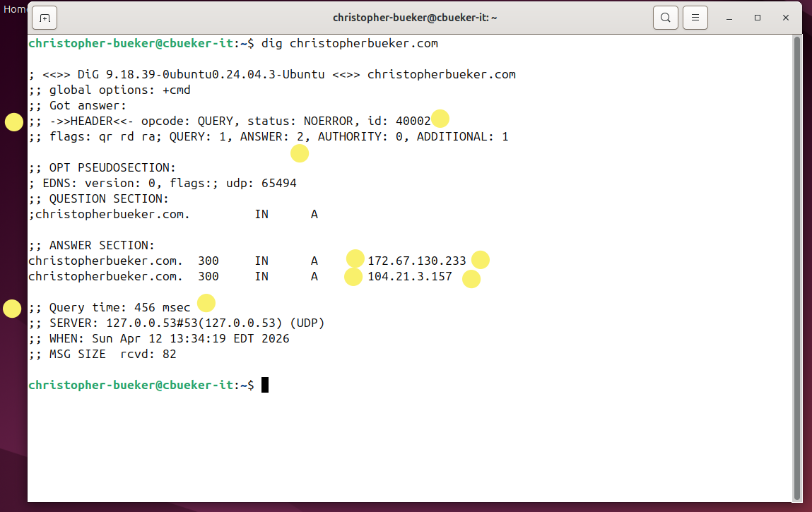812x512 pixels.
Task: Select the IP address 104.21.3.157
Action: pyautogui.click(x=410, y=276)
